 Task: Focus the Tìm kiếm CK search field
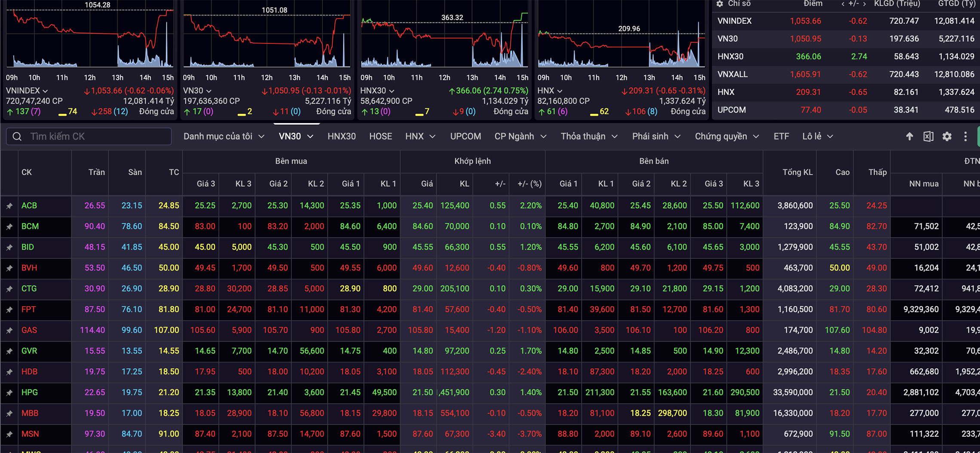pos(98,136)
